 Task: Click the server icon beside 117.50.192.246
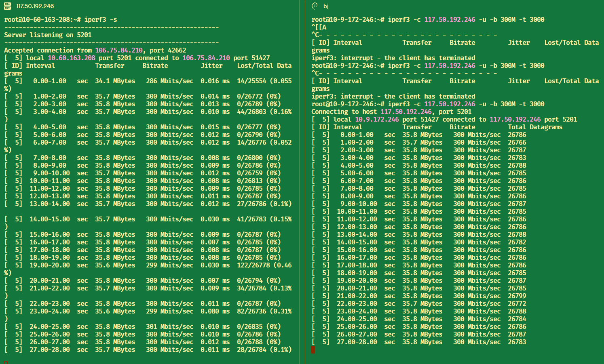pyautogui.click(x=7, y=6)
